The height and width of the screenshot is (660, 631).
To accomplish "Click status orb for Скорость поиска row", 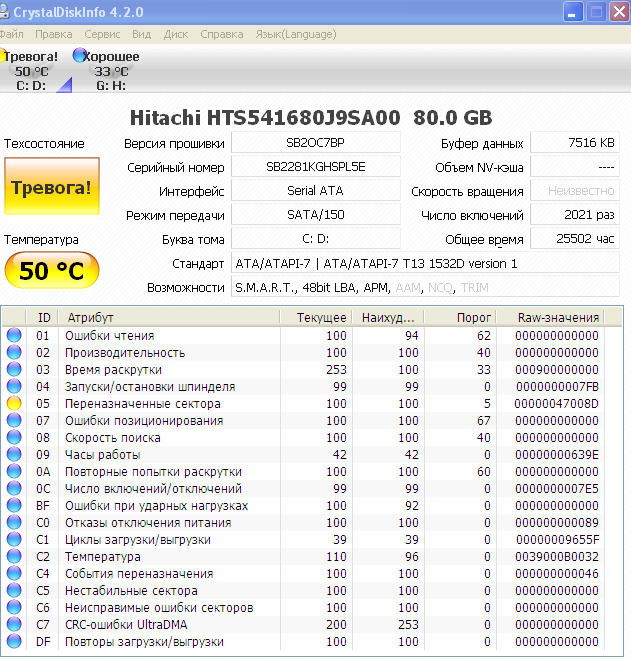I will (14, 437).
